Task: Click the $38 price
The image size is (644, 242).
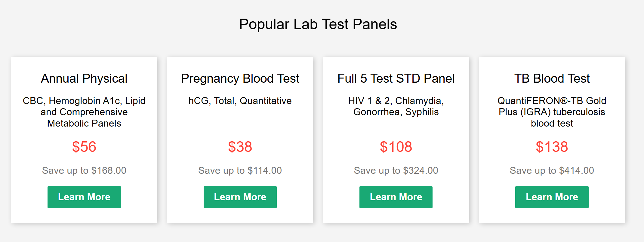Action: [240, 147]
